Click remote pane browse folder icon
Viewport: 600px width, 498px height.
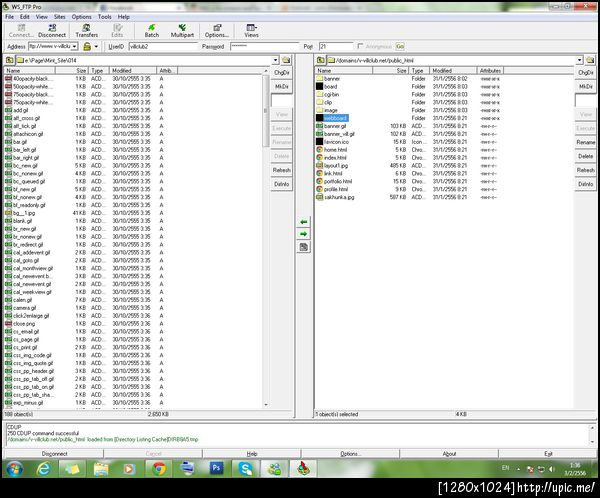tap(590, 60)
